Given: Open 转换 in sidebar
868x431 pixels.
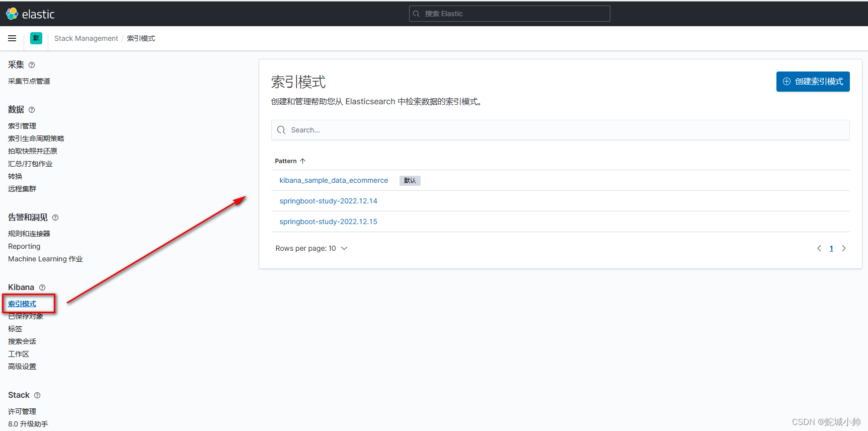Looking at the screenshot, I should (x=15, y=176).
